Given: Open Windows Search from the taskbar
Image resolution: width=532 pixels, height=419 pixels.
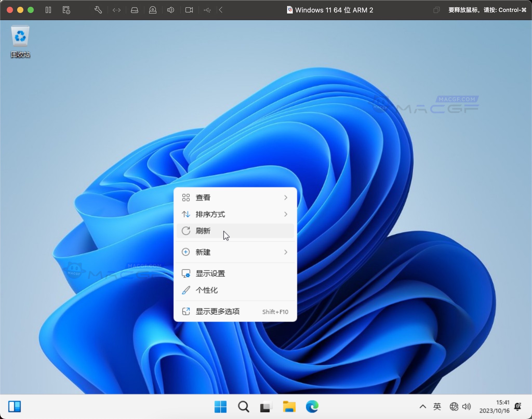Looking at the screenshot, I should click(x=243, y=407).
